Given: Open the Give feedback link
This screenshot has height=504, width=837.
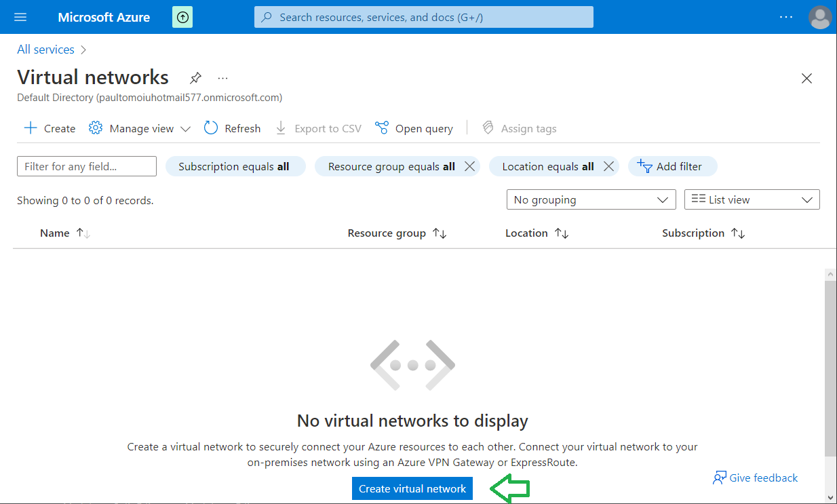Looking at the screenshot, I should point(755,478).
